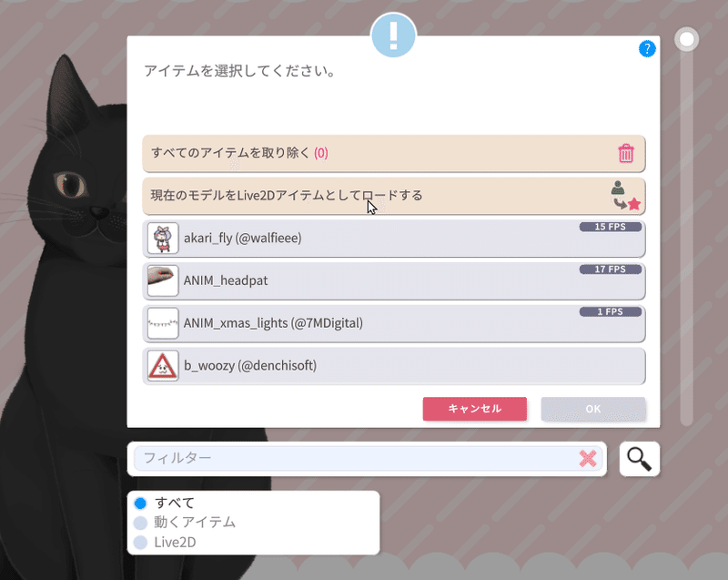This screenshot has height=580, width=728.
Task: Select the 動くアイテム radio option
Action: tap(140, 523)
